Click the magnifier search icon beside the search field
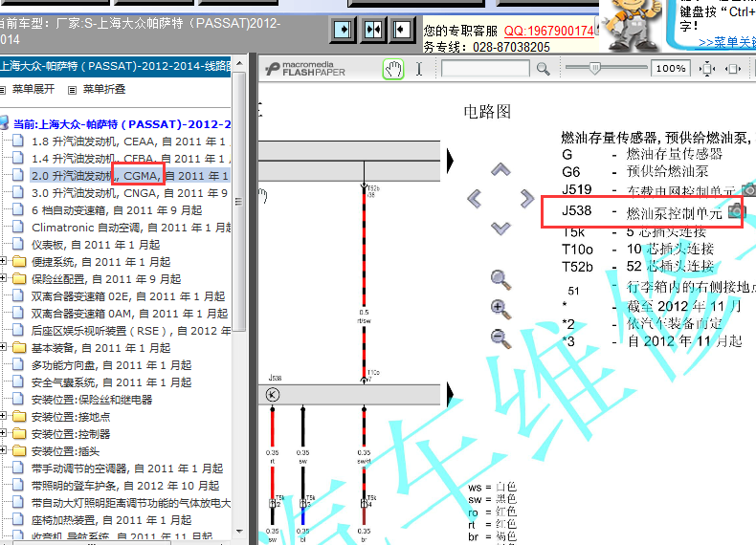This screenshot has height=545, width=756. point(544,69)
